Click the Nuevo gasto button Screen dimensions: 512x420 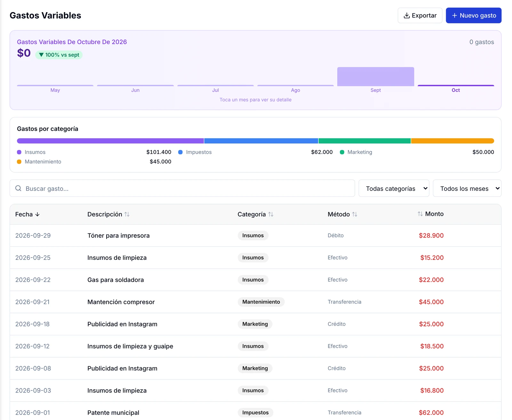pyautogui.click(x=474, y=16)
